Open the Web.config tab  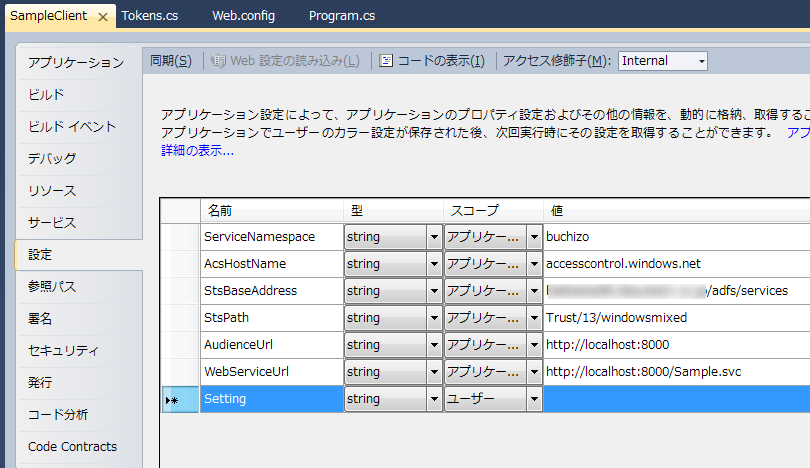tap(243, 16)
